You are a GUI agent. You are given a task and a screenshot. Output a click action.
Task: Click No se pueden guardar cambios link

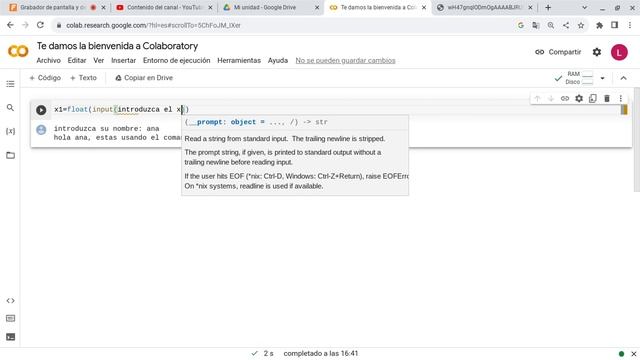[x=345, y=60]
